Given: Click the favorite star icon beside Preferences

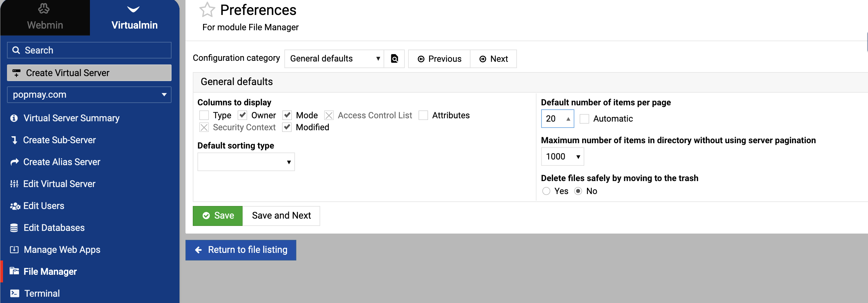Looking at the screenshot, I should [207, 10].
